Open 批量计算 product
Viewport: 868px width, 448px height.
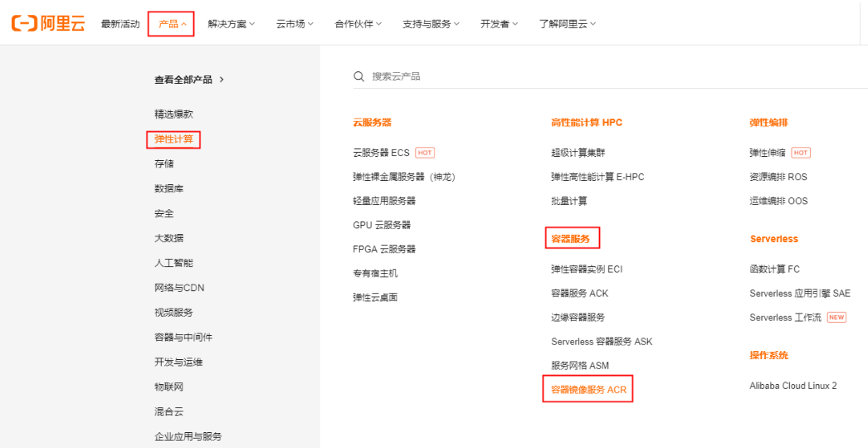tap(569, 201)
